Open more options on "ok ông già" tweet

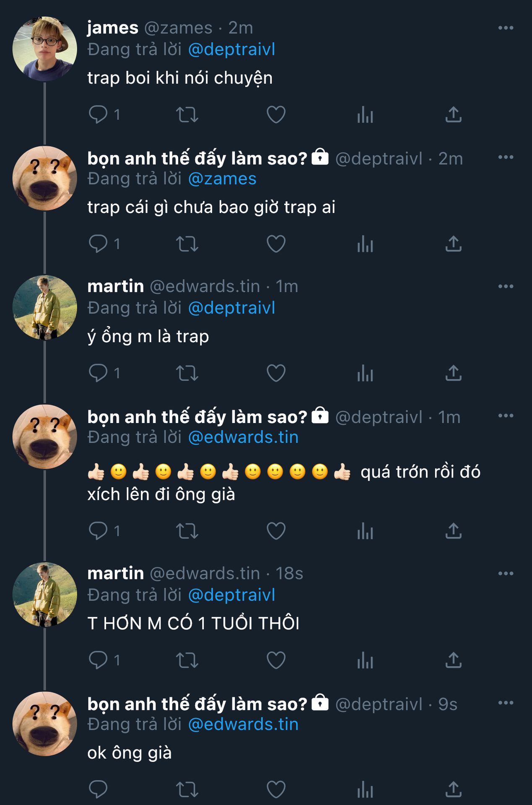coord(506,703)
